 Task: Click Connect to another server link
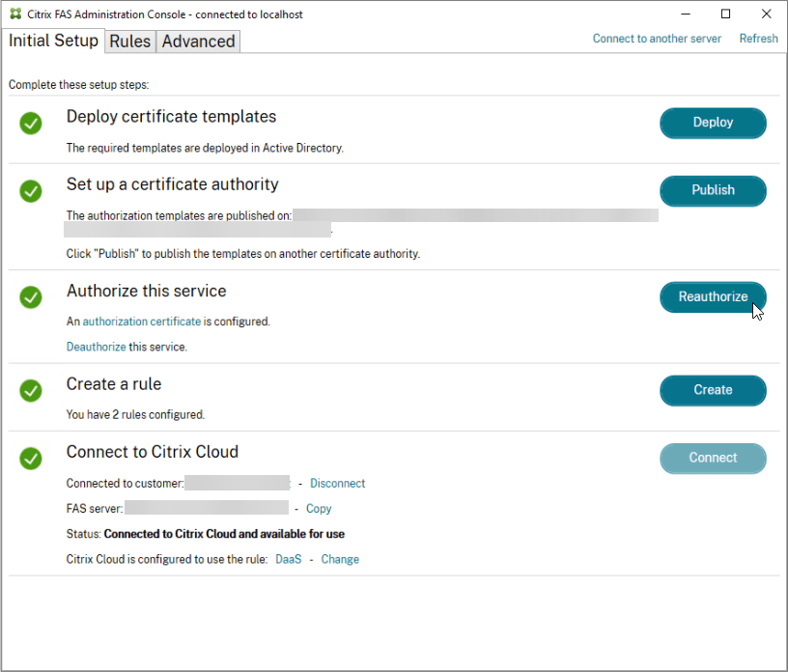click(657, 39)
